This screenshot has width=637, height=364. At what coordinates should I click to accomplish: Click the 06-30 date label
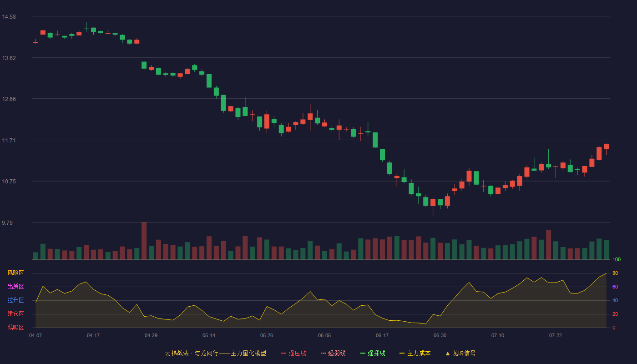coord(440,335)
